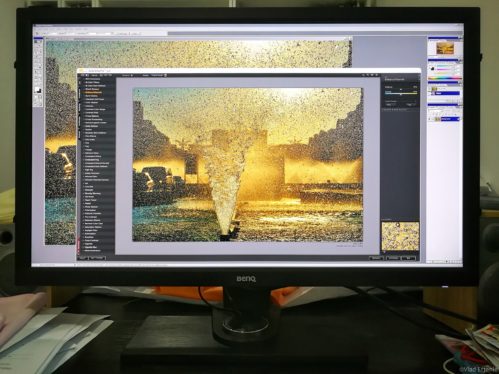Select the highlighted blue layer in the Layers panel

pyautogui.click(x=450, y=119)
